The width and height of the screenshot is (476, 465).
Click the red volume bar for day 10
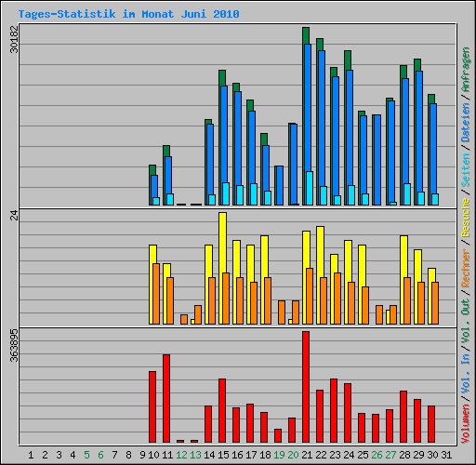pos(152,406)
